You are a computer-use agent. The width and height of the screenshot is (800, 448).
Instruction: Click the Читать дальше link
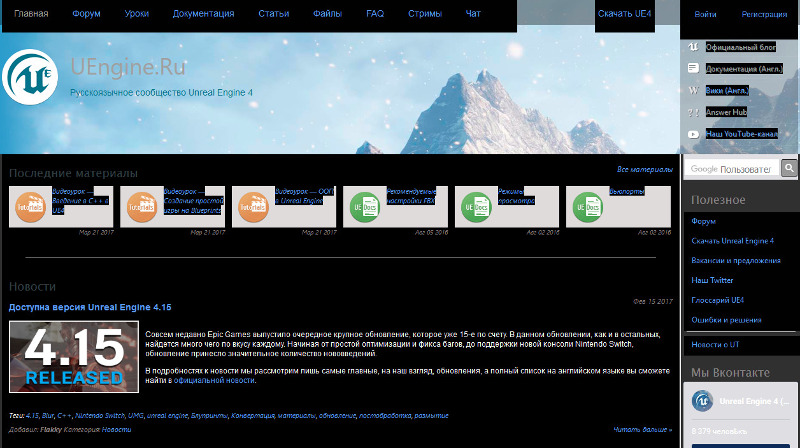click(642, 430)
